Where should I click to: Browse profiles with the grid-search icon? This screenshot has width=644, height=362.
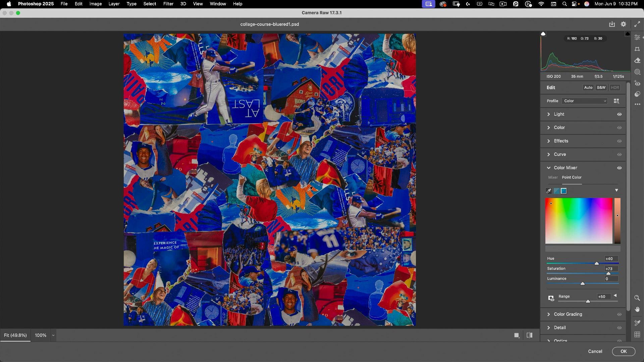pos(616,101)
